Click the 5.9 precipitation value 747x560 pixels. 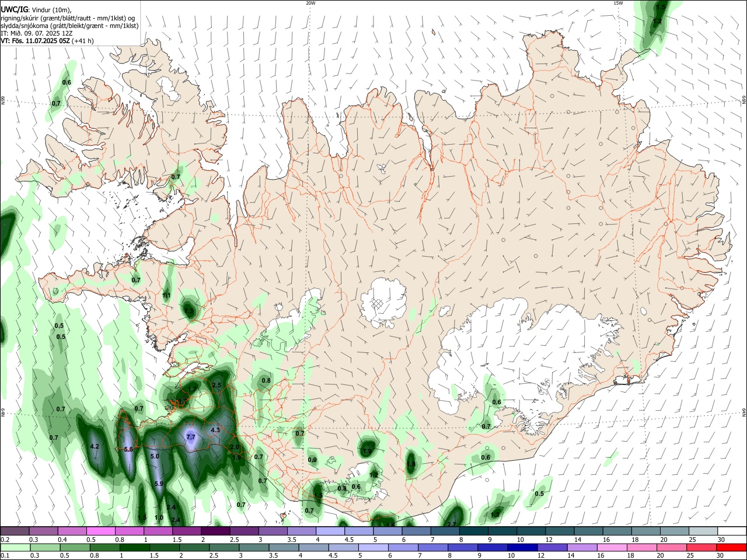tap(159, 484)
